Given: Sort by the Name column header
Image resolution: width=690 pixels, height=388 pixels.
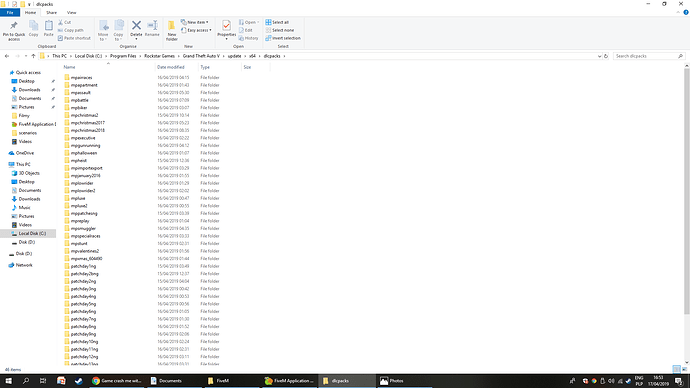Looking at the screenshot, I should [70, 67].
